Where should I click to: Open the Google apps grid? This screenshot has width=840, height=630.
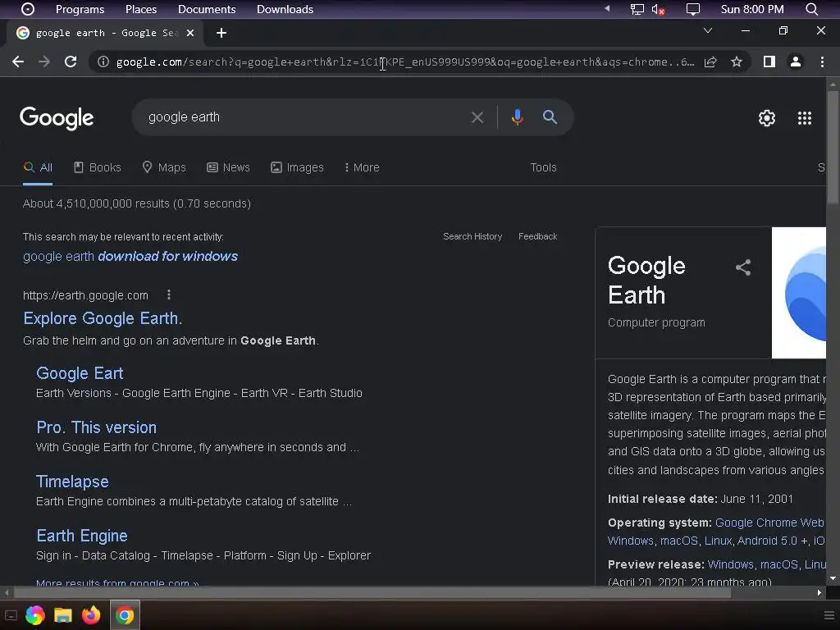click(805, 118)
